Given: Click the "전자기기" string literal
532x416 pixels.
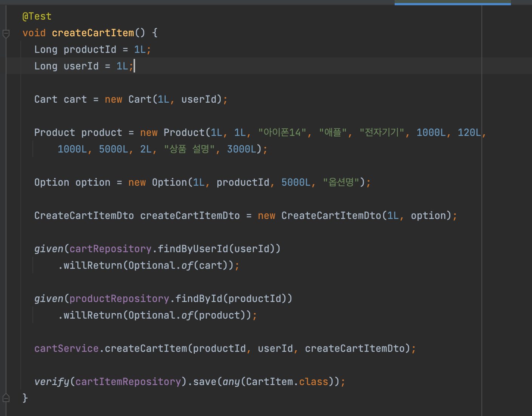Looking at the screenshot, I should pos(382,133).
